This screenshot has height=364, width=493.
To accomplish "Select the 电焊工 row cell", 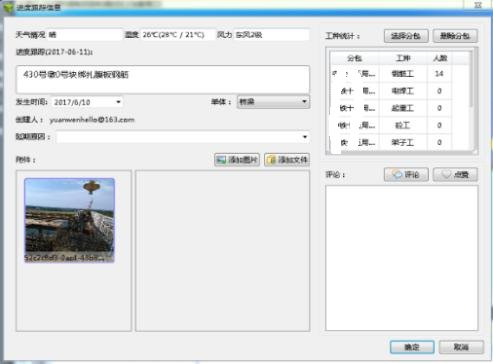I will [x=403, y=91].
